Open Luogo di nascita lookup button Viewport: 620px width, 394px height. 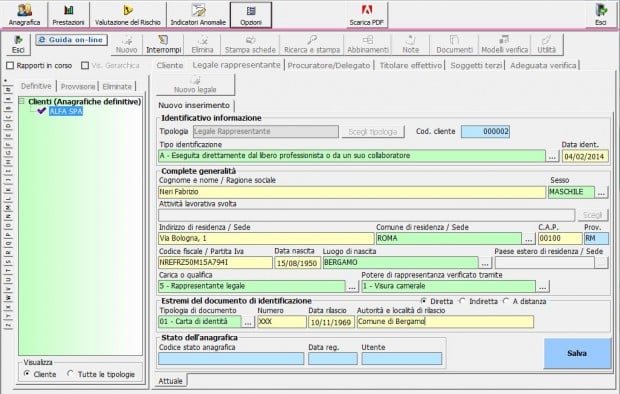pos(485,263)
